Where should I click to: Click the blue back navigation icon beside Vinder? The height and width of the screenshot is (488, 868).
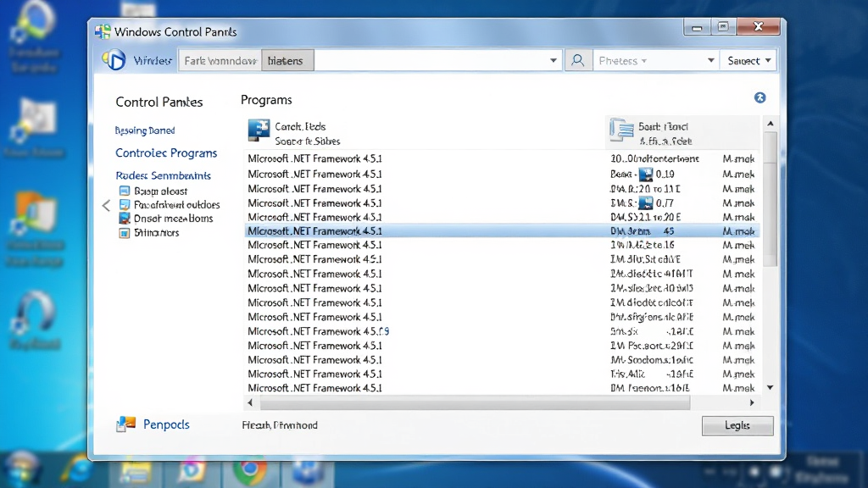click(114, 60)
